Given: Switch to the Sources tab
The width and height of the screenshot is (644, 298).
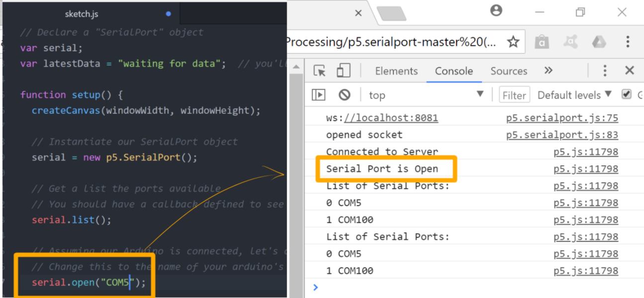Looking at the screenshot, I should point(509,71).
